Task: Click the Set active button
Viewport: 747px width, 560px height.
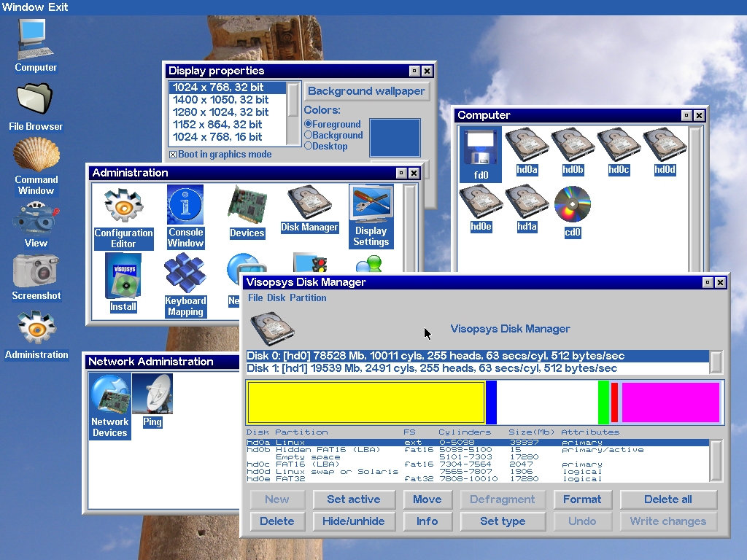Action: 353,499
